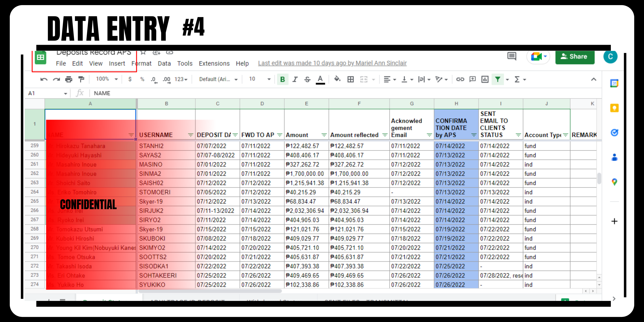Screen dimensions: 644x322
Task: Open the fill color bucket
Action: 337,79
